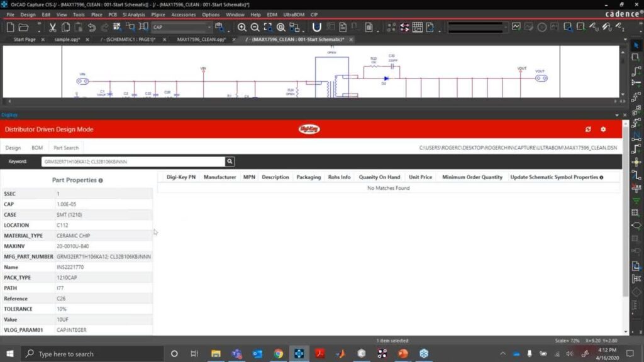The height and width of the screenshot is (362, 644).
Task: Switch to the Start Page tab
Action: pyautogui.click(x=25, y=40)
